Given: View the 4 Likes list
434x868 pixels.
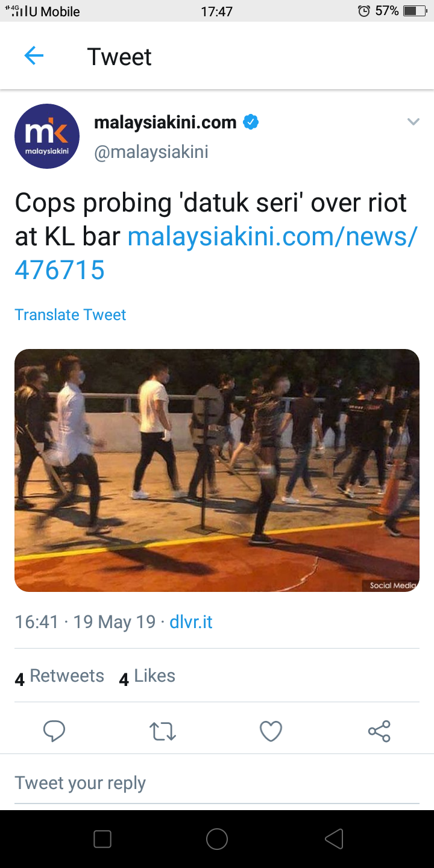Looking at the screenshot, I should click(147, 677).
